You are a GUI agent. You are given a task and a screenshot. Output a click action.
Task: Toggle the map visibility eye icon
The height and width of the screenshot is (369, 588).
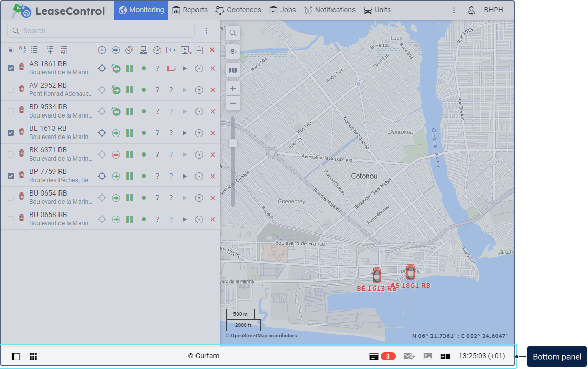pos(233,51)
